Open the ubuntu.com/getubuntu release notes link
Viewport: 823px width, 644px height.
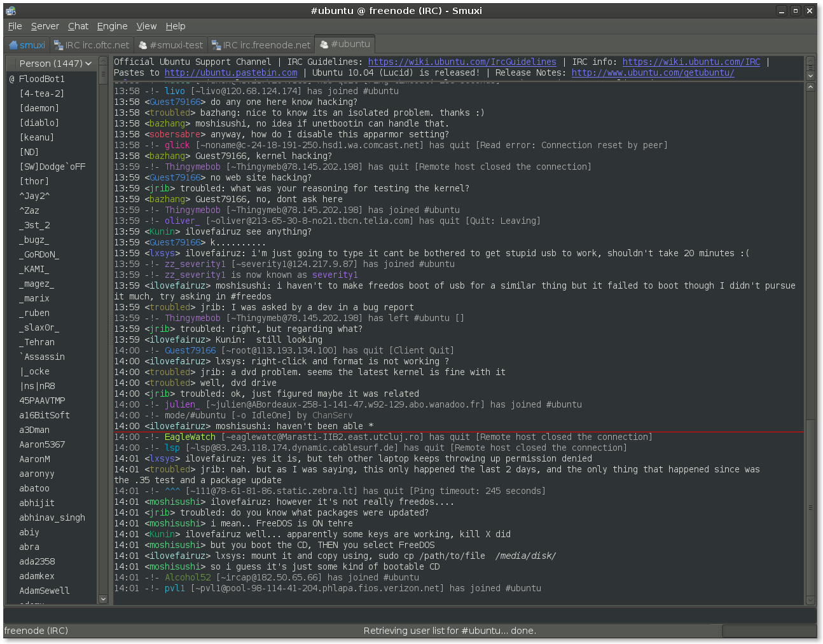click(653, 72)
